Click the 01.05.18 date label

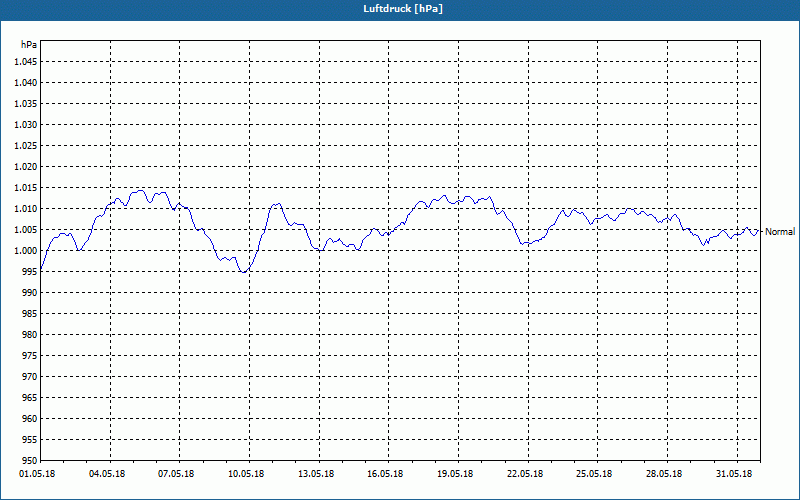[x=37, y=474]
